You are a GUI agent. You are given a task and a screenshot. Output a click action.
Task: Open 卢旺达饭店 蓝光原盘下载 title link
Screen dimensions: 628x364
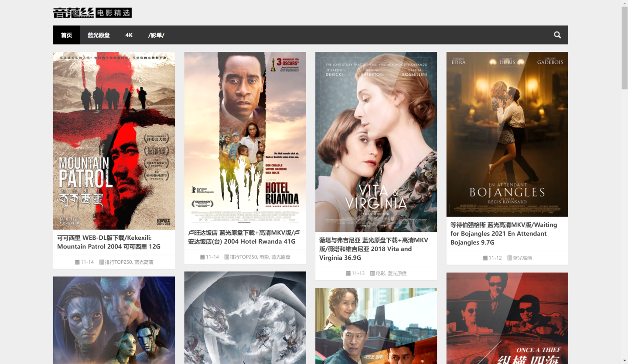pos(244,237)
